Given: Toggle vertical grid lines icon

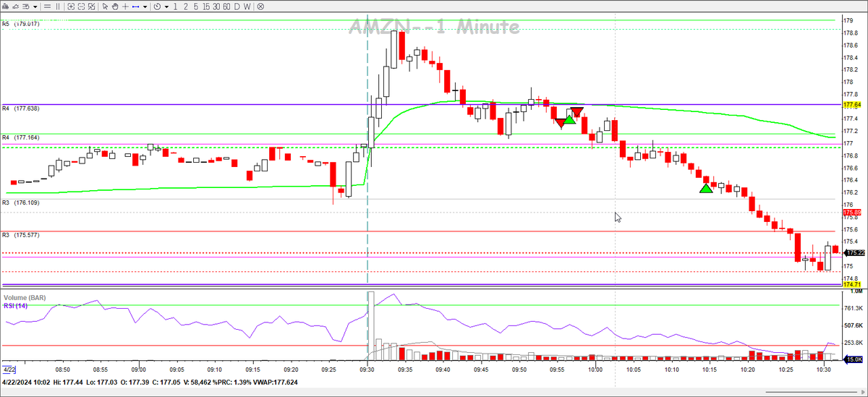Looking at the screenshot, I should [58, 7].
